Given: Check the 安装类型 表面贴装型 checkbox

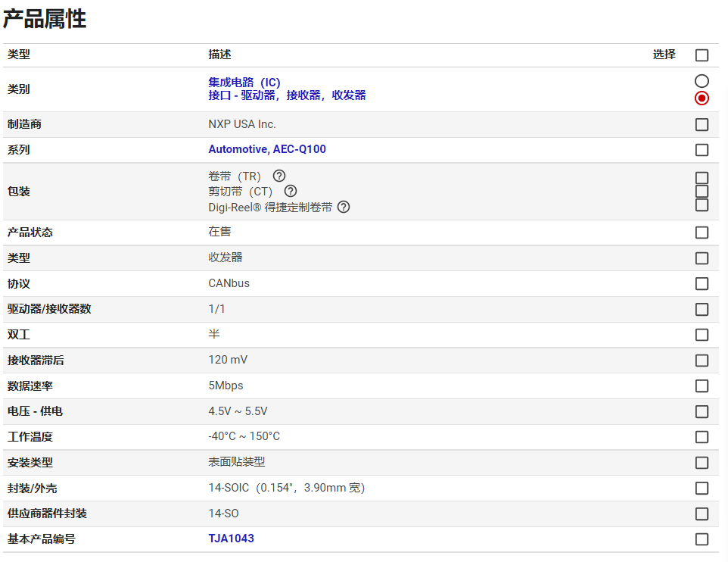Looking at the screenshot, I should click(x=702, y=463).
